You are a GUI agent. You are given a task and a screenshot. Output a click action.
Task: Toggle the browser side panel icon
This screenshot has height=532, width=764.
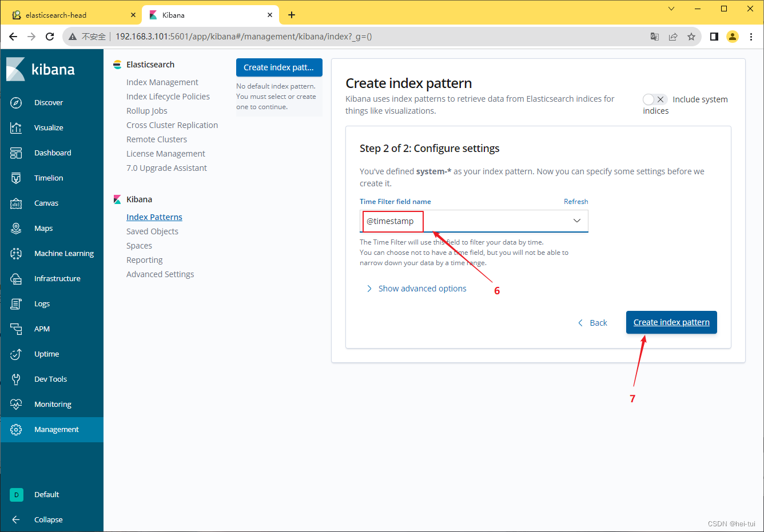(714, 37)
